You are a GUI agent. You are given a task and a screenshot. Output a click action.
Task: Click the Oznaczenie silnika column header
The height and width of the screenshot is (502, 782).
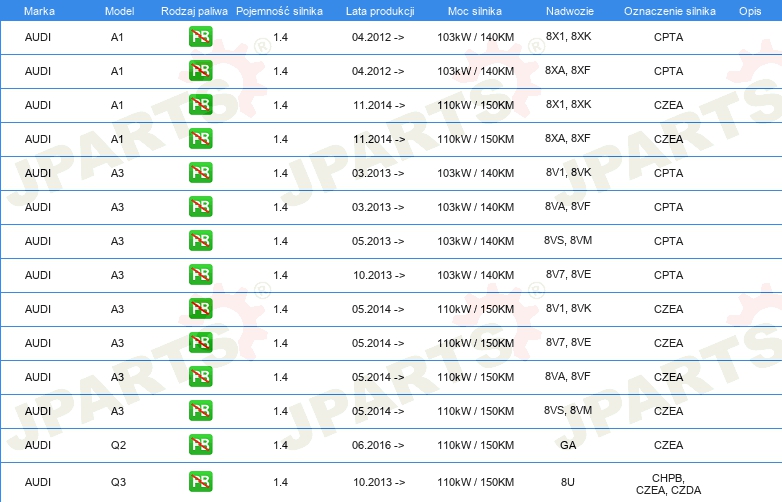click(x=670, y=11)
